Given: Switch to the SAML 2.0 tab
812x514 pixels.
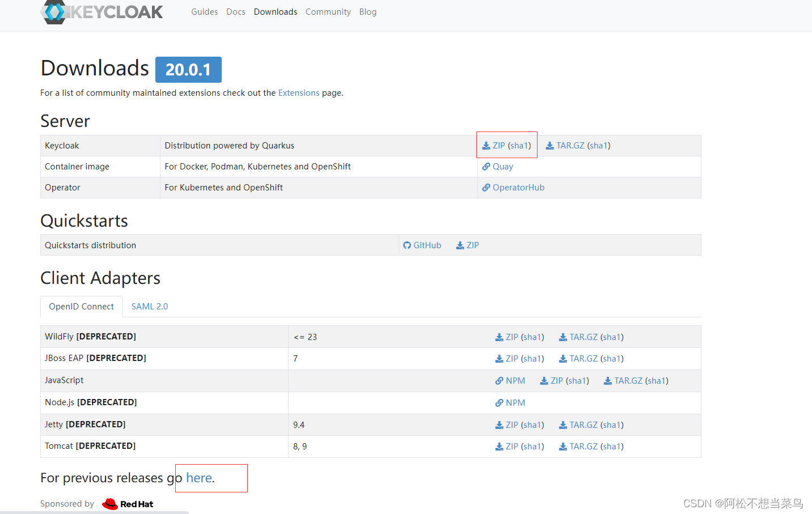Looking at the screenshot, I should [150, 307].
